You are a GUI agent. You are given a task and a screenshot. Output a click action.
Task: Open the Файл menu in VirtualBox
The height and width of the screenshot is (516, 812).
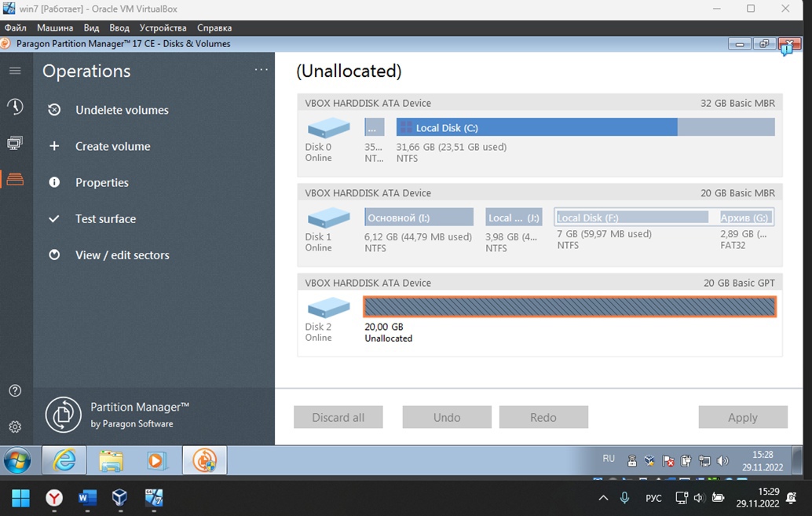point(16,27)
